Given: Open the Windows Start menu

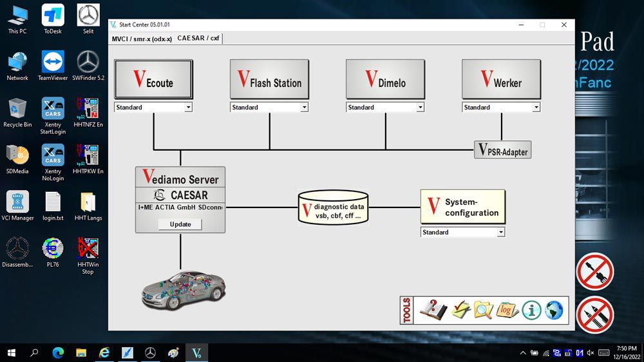Looking at the screenshot, I should coord(11,352).
